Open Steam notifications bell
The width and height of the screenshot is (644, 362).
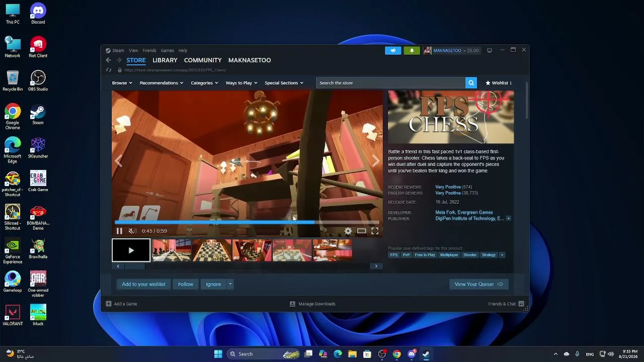tap(412, 50)
